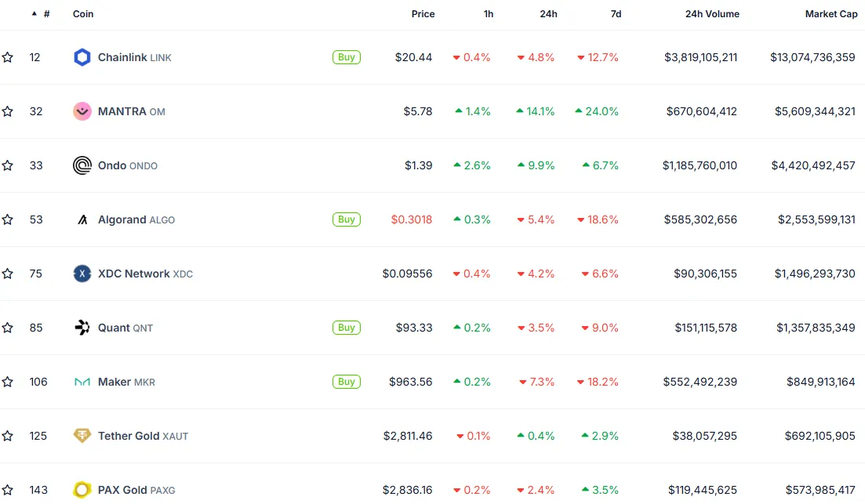Add Maker to watchlist via star

(x=8, y=382)
